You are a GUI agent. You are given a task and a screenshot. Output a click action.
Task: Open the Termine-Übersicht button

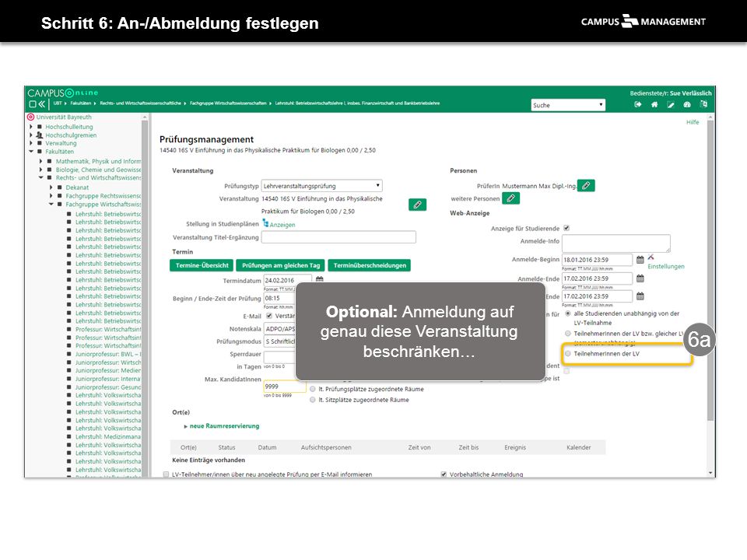[202, 265]
